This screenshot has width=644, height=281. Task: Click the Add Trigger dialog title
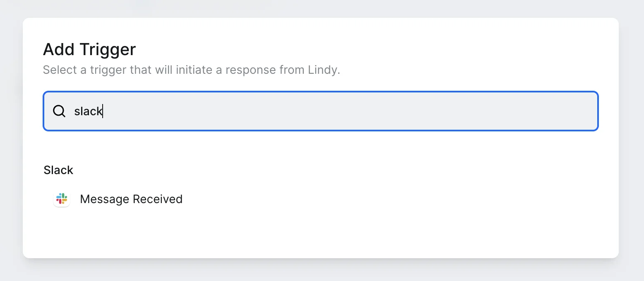pyautogui.click(x=89, y=50)
